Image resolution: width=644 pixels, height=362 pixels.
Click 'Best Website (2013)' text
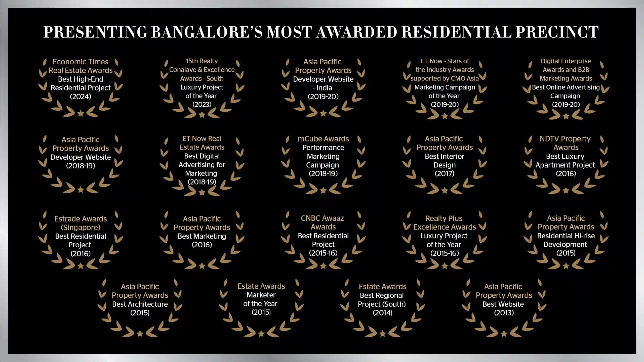(x=503, y=308)
